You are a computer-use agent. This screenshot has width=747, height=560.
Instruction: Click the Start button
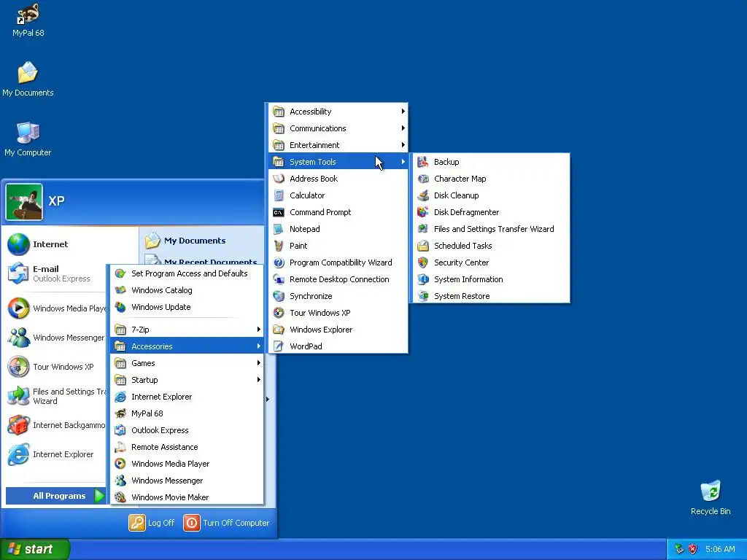(34, 549)
